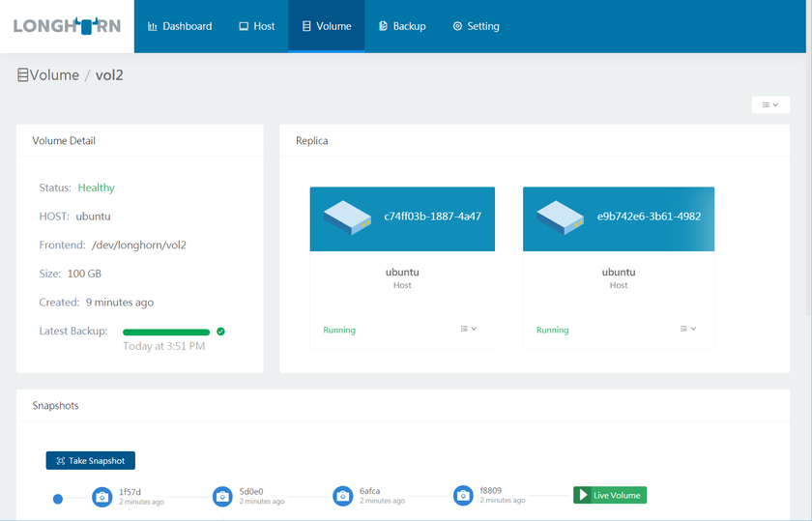This screenshot has width=812, height=521.
Task: Expand actions menu for replica e9b742e6
Action: (687, 329)
